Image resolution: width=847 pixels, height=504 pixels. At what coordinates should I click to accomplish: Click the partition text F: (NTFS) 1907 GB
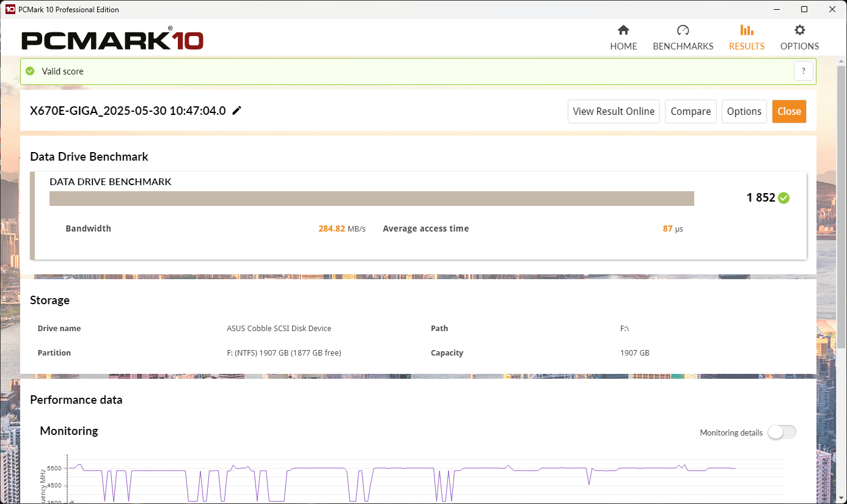pos(284,352)
